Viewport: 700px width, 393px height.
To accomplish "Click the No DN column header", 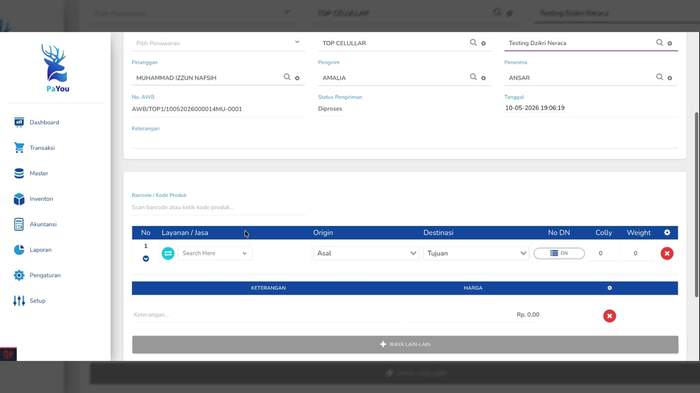I will pos(559,233).
